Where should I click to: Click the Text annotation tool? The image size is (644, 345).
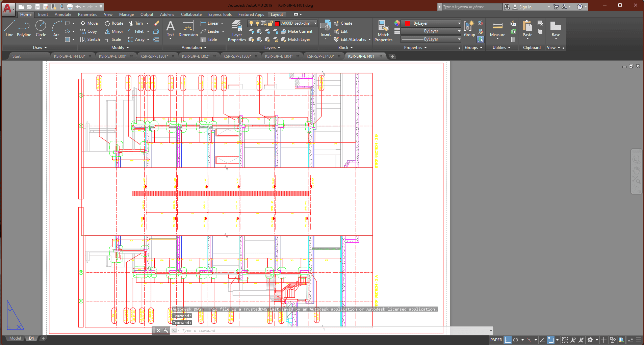pyautogui.click(x=171, y=28)
